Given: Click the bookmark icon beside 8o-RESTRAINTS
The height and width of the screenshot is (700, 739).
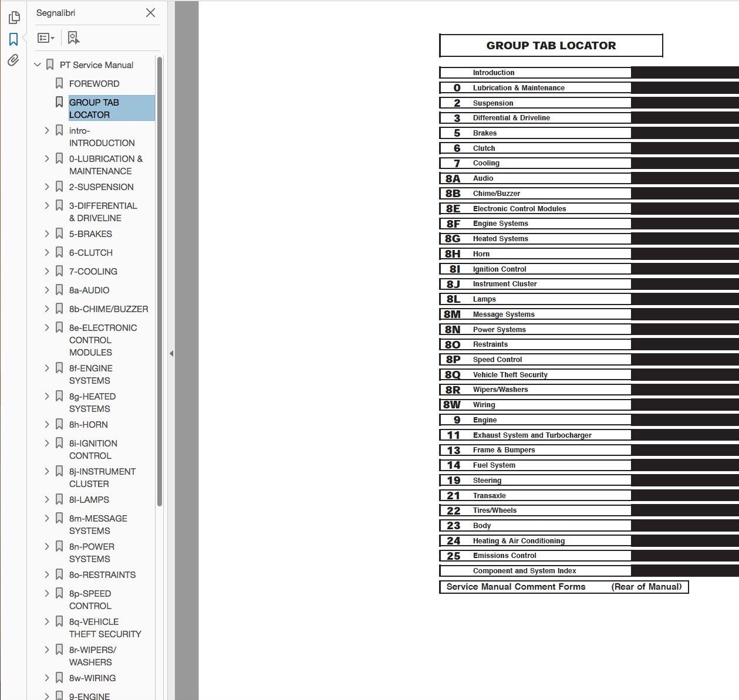Looking at the screenshot, I should (59, 574).
